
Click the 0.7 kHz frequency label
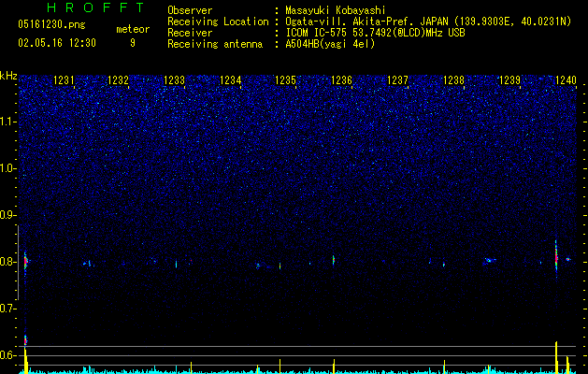[8, 309]
